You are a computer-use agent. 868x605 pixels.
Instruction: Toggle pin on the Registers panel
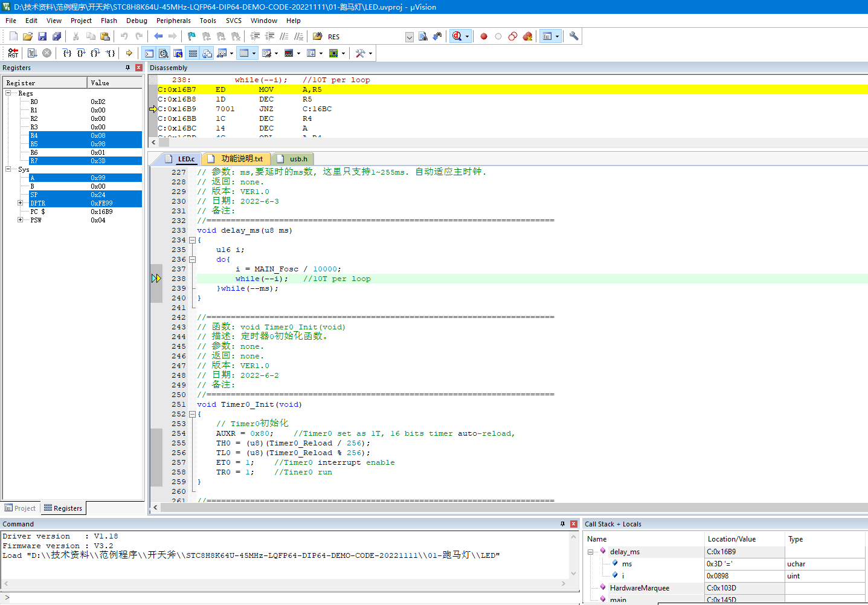tap(127, 68)
